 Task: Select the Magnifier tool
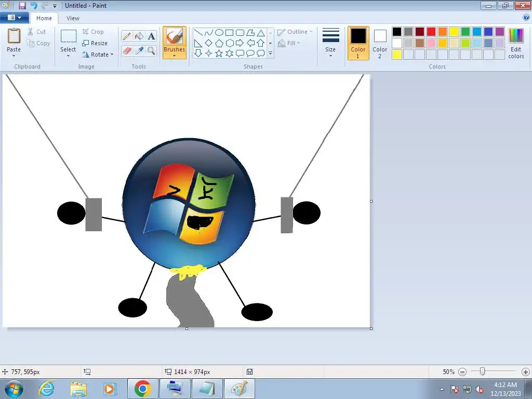pyautogui.click(x=151, y=50)
